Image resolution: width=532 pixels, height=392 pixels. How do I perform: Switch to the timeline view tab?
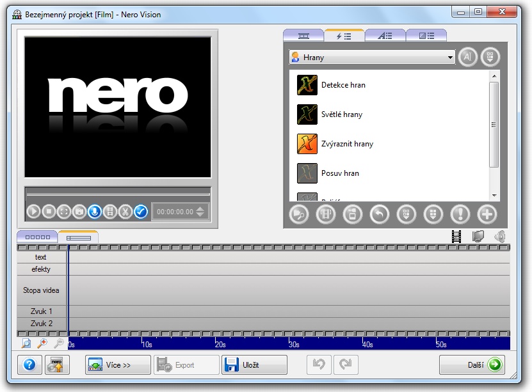78,237
